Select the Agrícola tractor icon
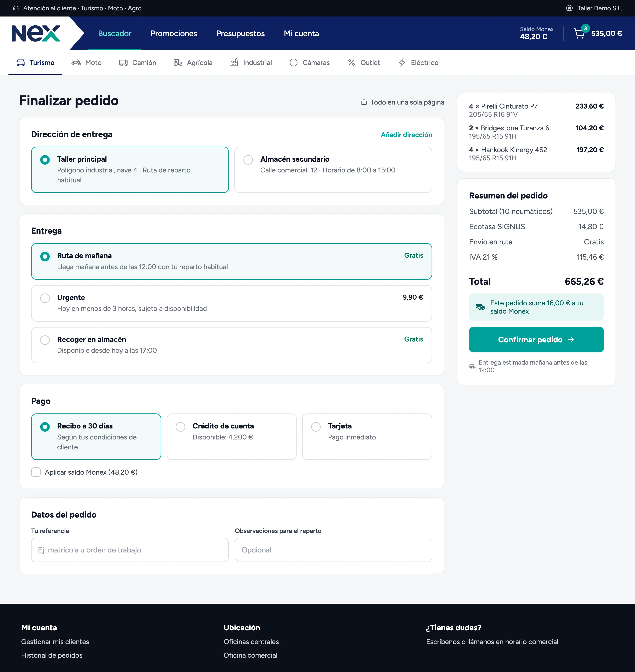Screen dimensions: 635x672 pyautogui.click(x=178, y=63)
